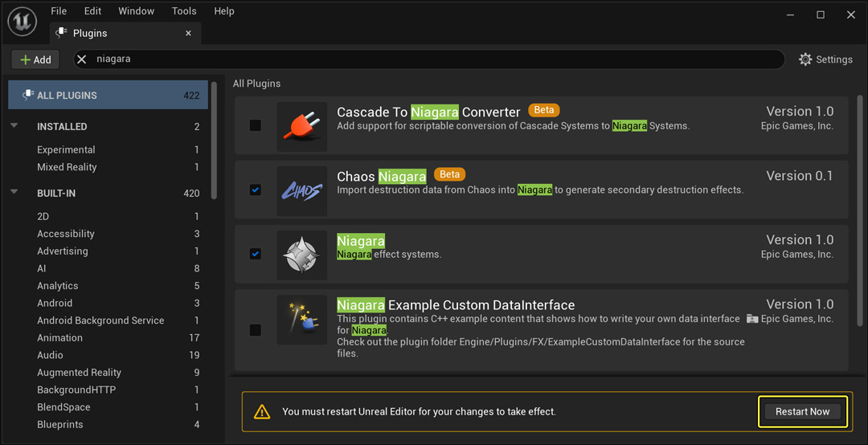Click the Unreal Engine logo icon
868x445 pixels.
[23, 22]
